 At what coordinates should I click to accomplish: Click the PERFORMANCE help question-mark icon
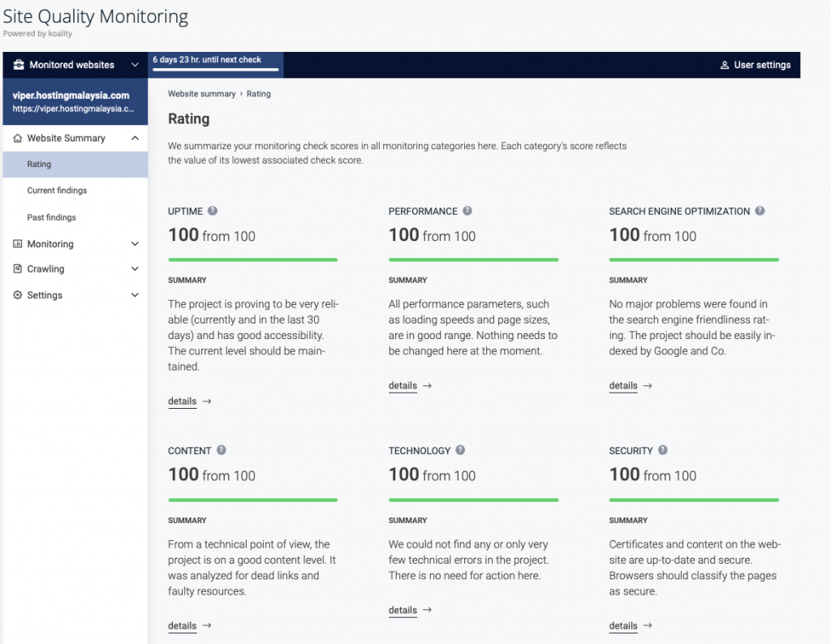[467, 211]
